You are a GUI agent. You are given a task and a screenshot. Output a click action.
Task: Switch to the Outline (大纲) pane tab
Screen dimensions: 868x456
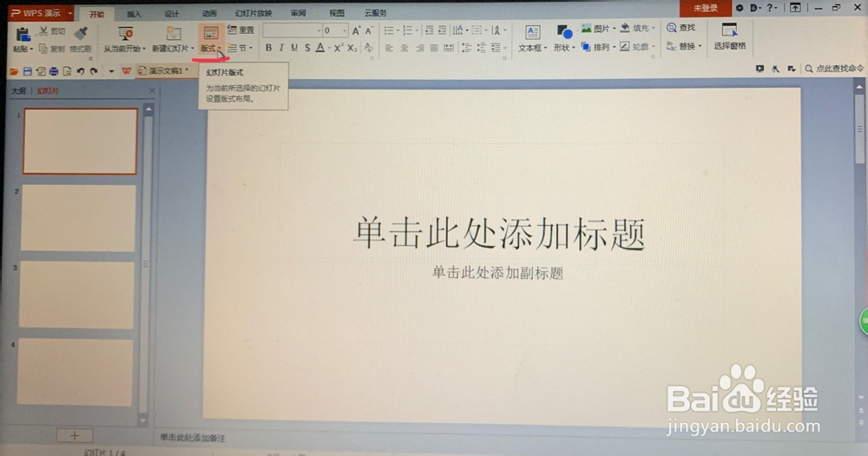click(19, 91)
